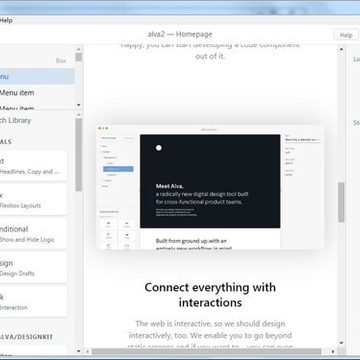Viewport: 360px width, 360px height.
Task: Choose the Conditional Show and Hide Logic card
Action: (x=33, y=233)
